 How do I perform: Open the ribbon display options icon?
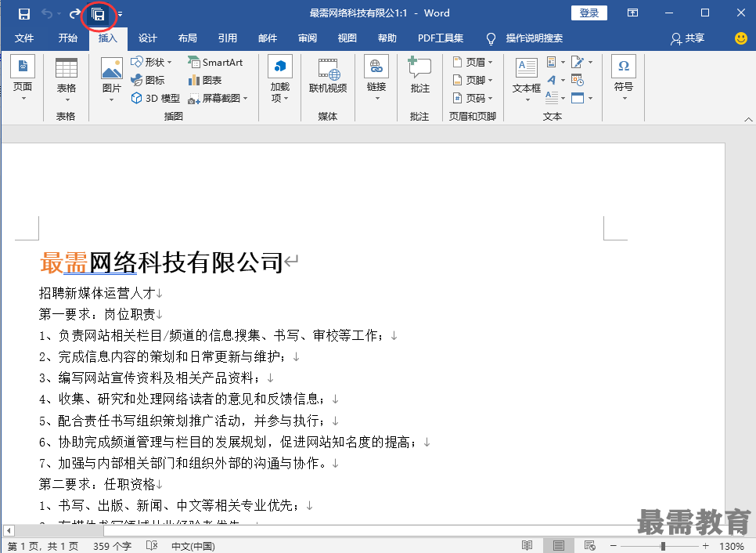[632, 13]
